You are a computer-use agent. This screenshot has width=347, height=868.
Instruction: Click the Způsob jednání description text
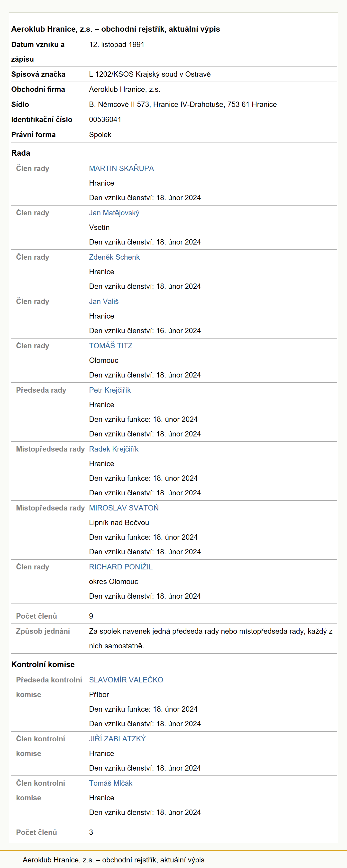click(211, 639)
